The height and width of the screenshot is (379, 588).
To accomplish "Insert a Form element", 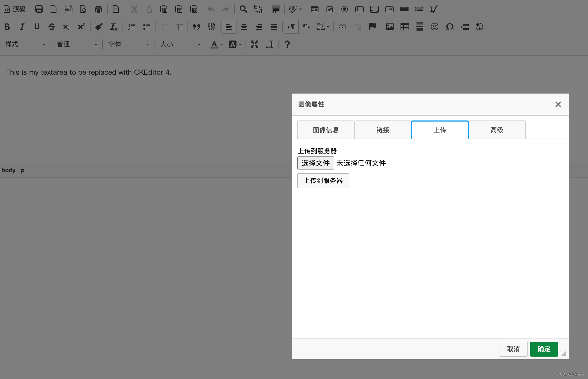I will click(x=315, y=9).
